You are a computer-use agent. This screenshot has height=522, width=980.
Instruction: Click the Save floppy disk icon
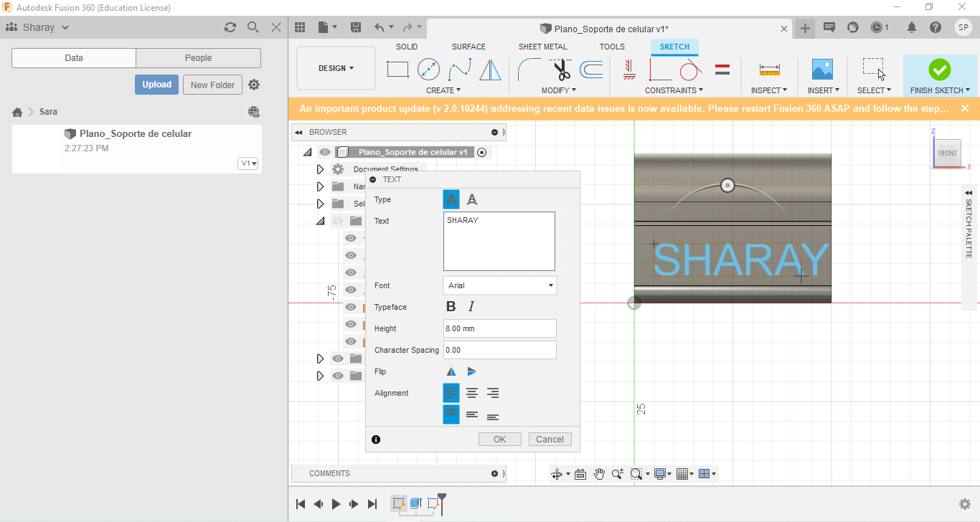pyautogui.click(x=355, y=27)
